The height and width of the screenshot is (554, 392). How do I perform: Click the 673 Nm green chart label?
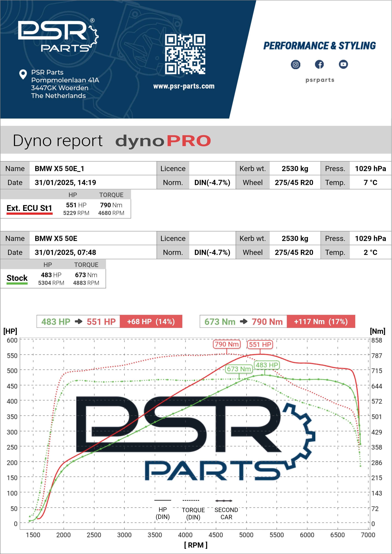[x=239, y=369]
